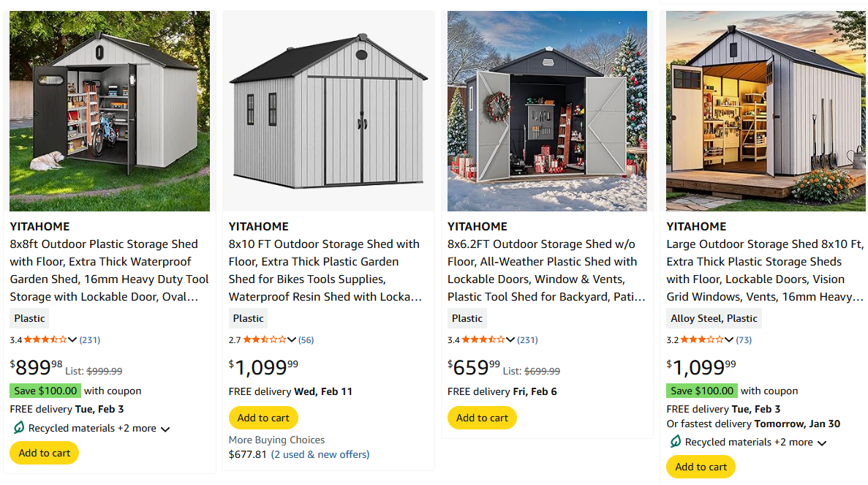Add the Large 8x10 Ft shed to cart
This screenshot has height=485, width=868.
701,467
